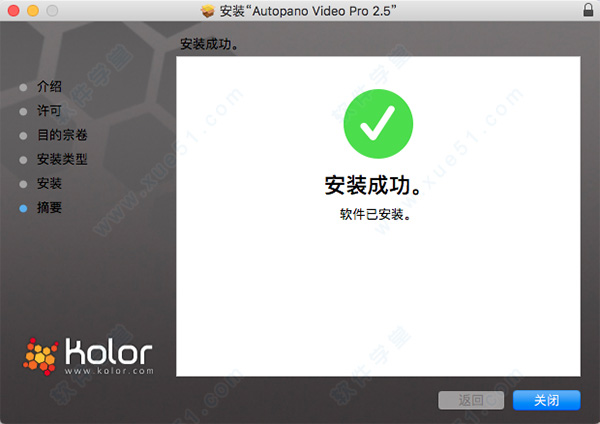Select the 许可 step in sidebar
This screenshot has height=424, width=600.
tap(49, 111)
